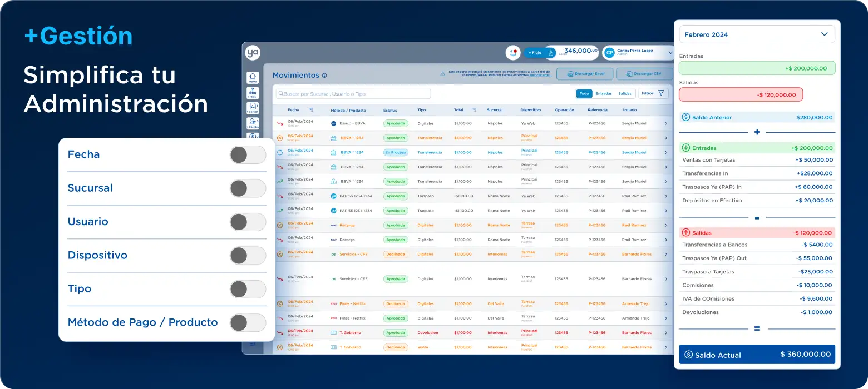The height and width of the screenshot is (389, 868).
Task: Click the Ya logo in the header
Action: pos(253,53)
